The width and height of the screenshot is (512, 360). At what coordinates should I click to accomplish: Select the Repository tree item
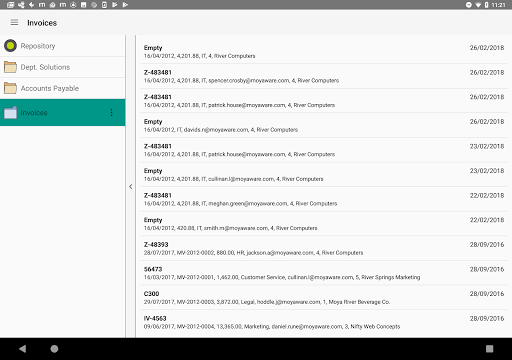click(63, 46)
